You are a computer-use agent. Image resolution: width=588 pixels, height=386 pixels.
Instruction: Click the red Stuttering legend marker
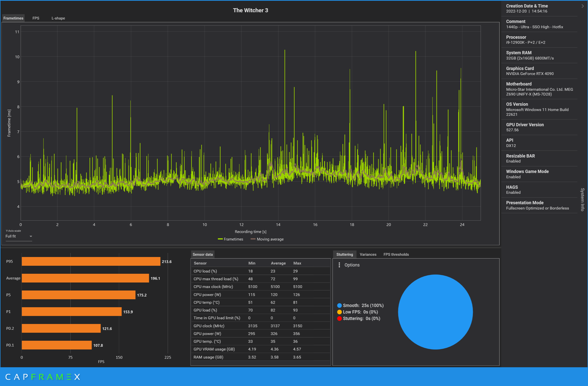pos(339,318)
